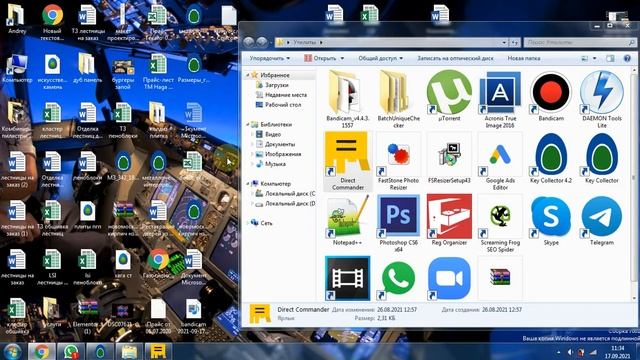Open the view options dropdown arrow
The height and width of the screenshot is (360, 640).
coord(594,58)
